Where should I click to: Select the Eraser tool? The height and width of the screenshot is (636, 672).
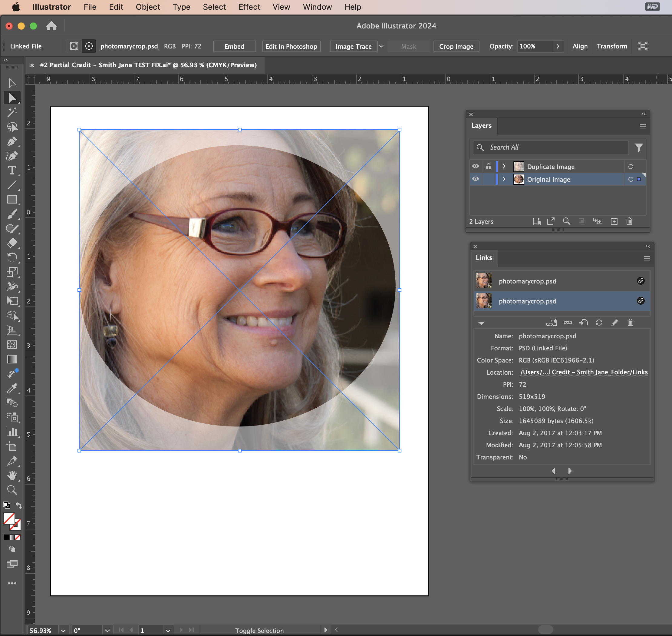12,243
